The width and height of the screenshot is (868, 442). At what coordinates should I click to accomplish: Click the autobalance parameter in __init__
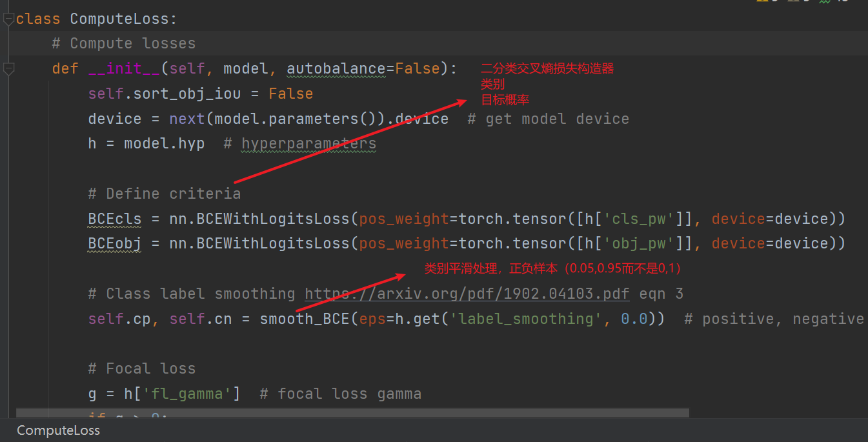336,68
